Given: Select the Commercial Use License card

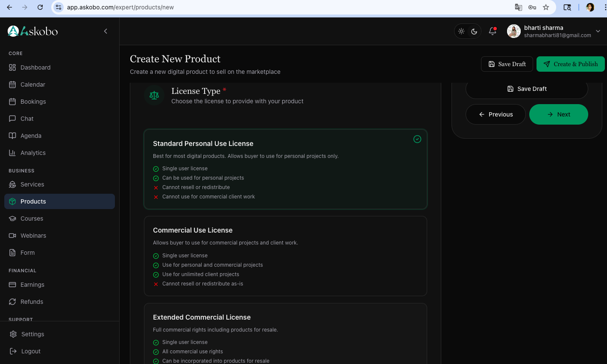Looking at the screenshot, I should coord(285,256).
